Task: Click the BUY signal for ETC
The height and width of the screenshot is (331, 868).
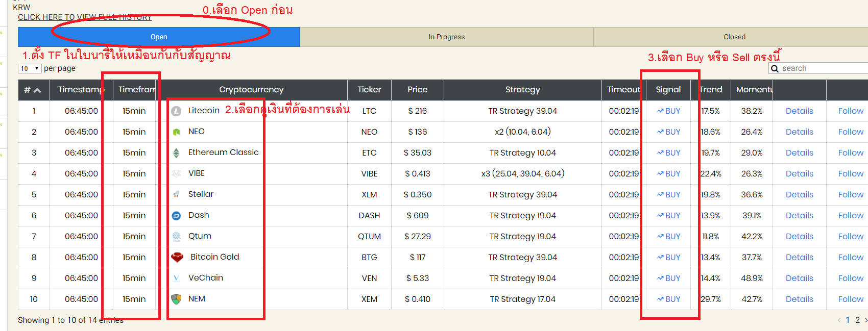Action: click(668, 152)
